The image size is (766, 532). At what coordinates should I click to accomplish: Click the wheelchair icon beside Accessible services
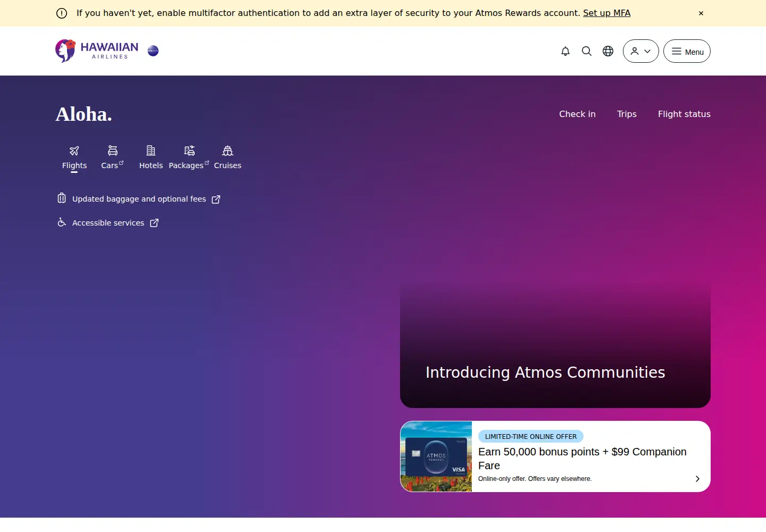(x=62, y=222)
